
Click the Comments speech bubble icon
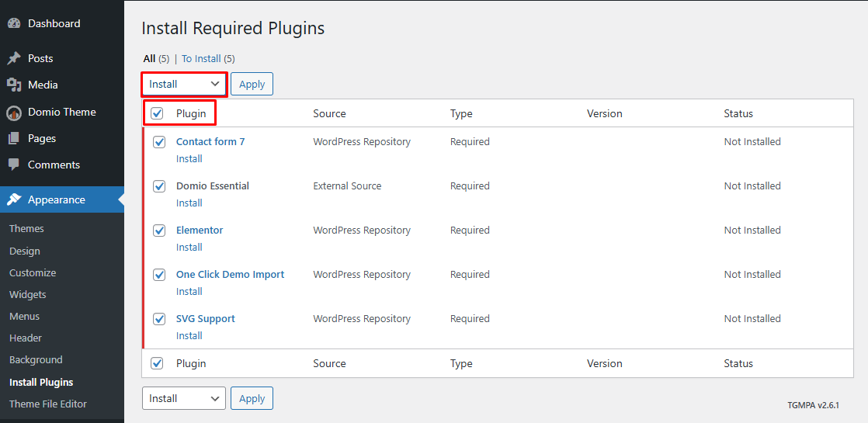[x=14, y=165]
